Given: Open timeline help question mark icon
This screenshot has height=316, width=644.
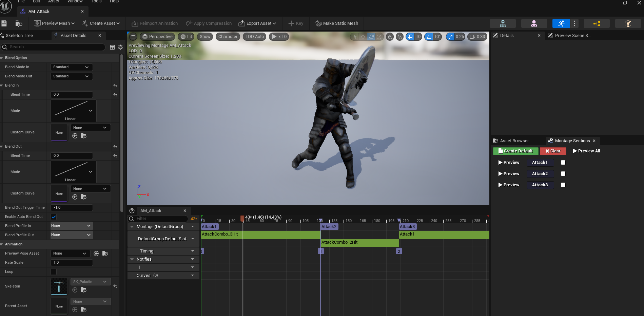Looking at the screenshot, I should point(132,211).
